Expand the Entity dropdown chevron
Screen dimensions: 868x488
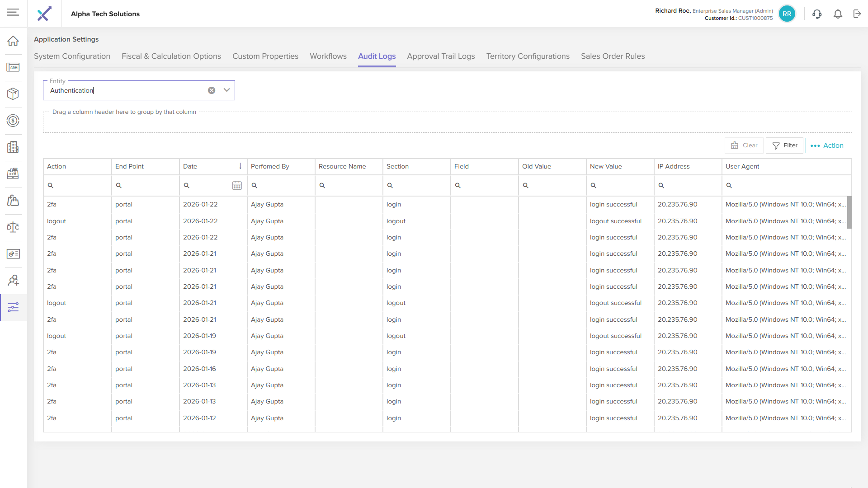click(x=226, y=90)
